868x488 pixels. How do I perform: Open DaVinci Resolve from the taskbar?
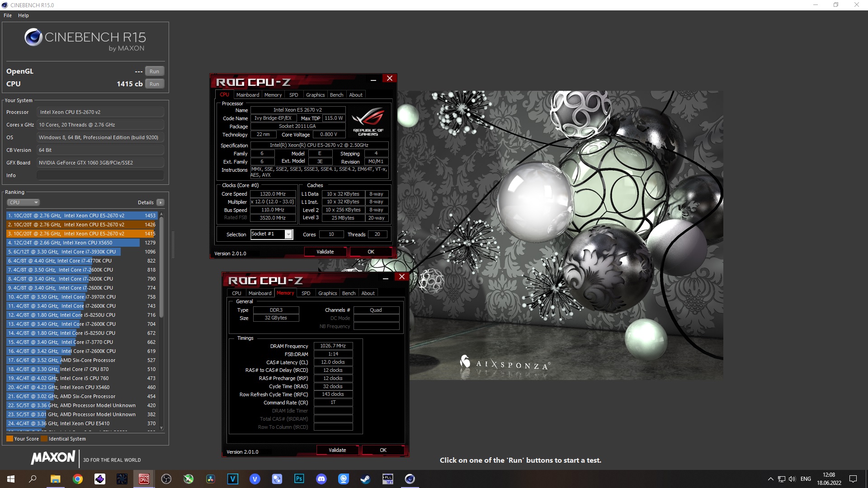point(211,479)
